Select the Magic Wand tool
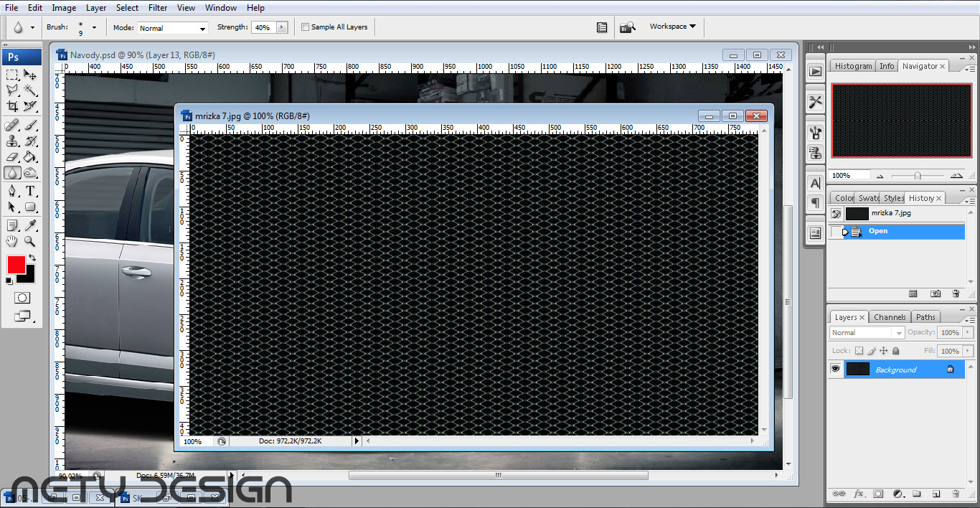The height and width of the screenshot is (508, 980). (30, 90)
